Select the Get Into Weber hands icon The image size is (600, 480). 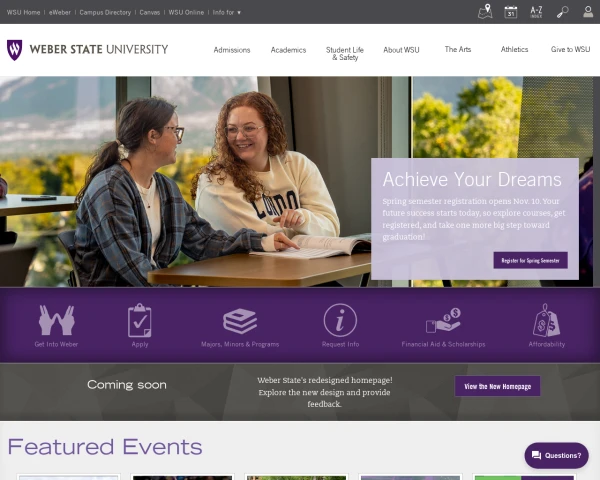57,320
